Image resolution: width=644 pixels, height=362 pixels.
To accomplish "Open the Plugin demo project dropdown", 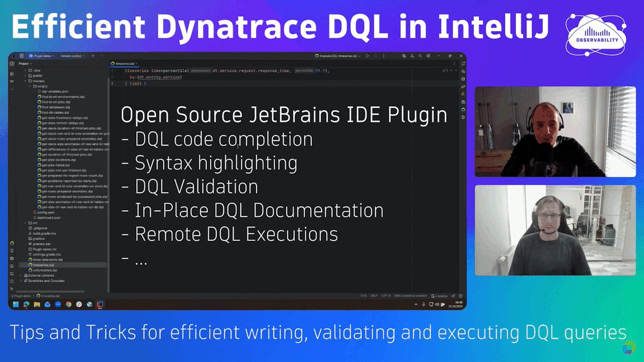I will [x=41, y=56].
